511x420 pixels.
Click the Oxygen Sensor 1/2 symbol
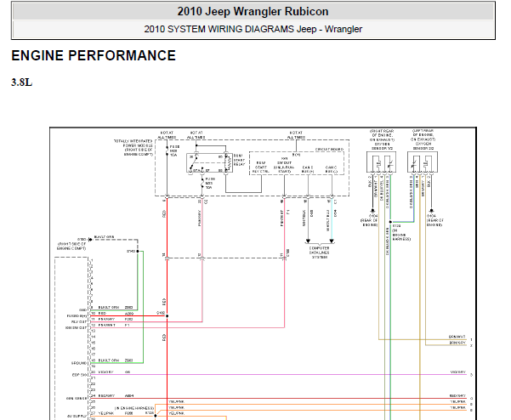pos(382,162)
